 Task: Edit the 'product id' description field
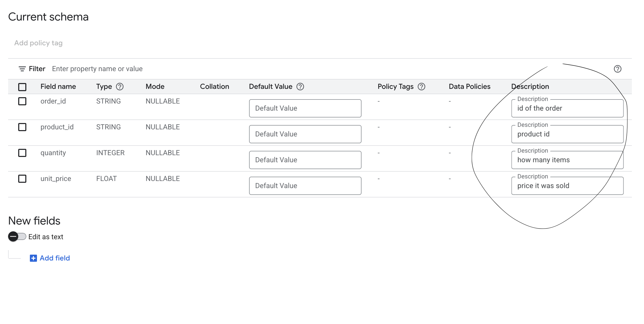pyautogui.click(x=567, y=134)
